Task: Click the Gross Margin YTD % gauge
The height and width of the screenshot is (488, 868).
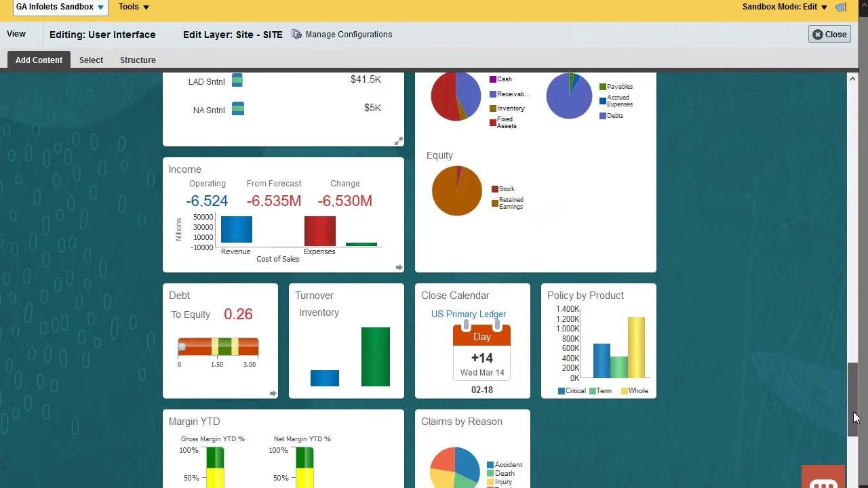Action: (215, 467)
